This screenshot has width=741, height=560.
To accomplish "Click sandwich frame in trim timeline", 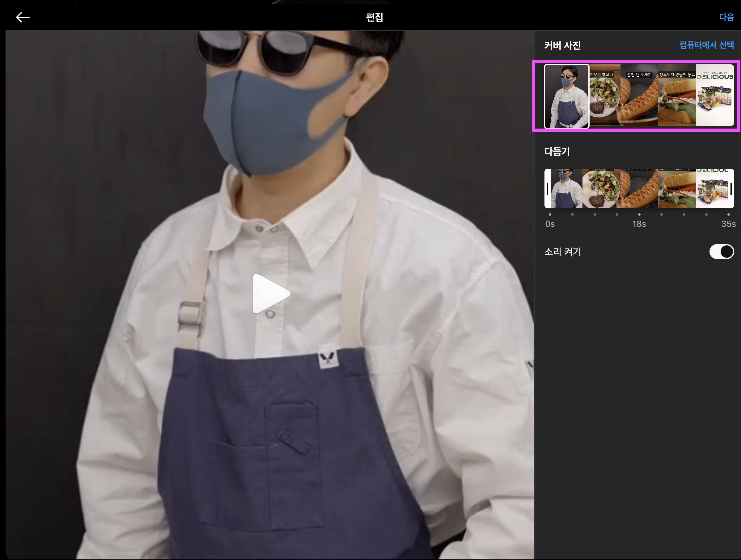I will pyautogui.click(x=677, y=189).
